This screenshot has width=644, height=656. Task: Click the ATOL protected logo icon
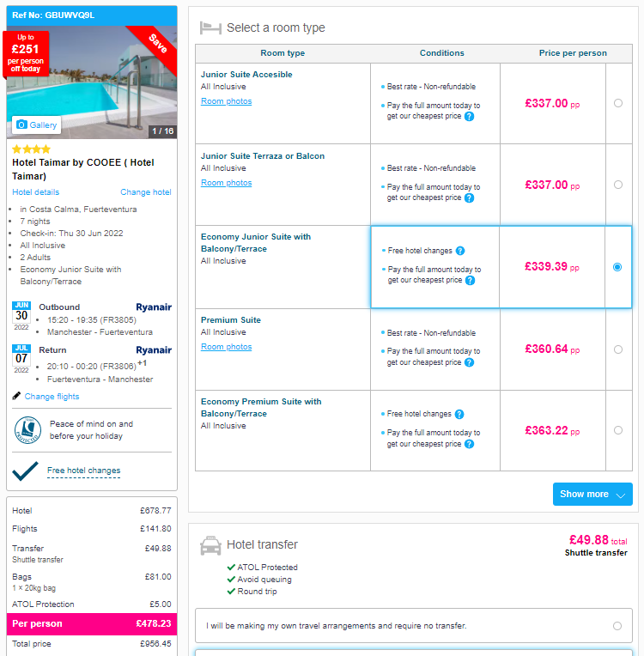[27, 430]
